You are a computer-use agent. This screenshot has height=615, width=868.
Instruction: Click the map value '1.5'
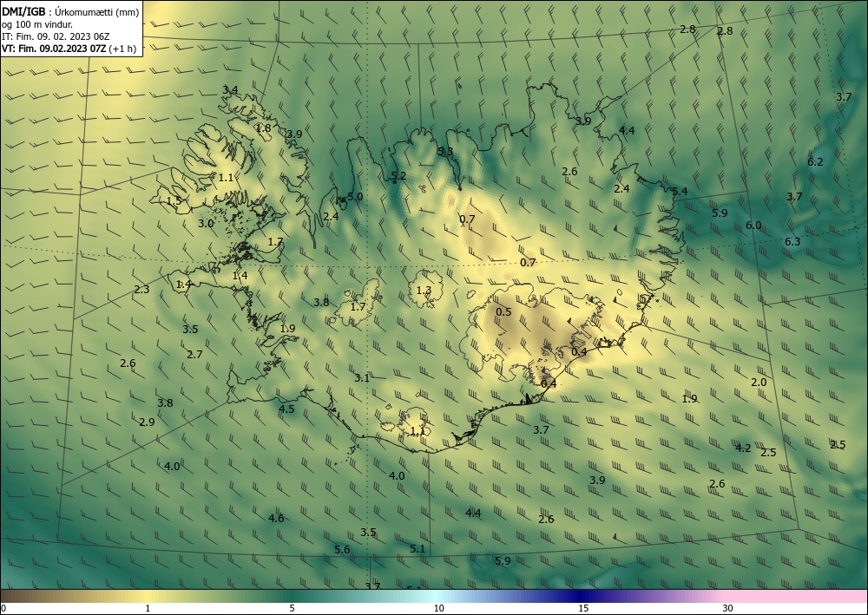click(174, 200)
